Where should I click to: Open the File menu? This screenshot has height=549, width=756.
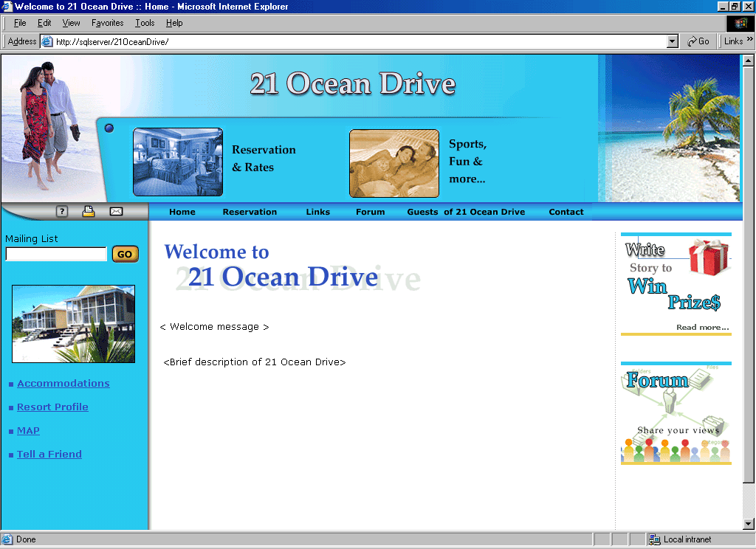coord(20,23)
